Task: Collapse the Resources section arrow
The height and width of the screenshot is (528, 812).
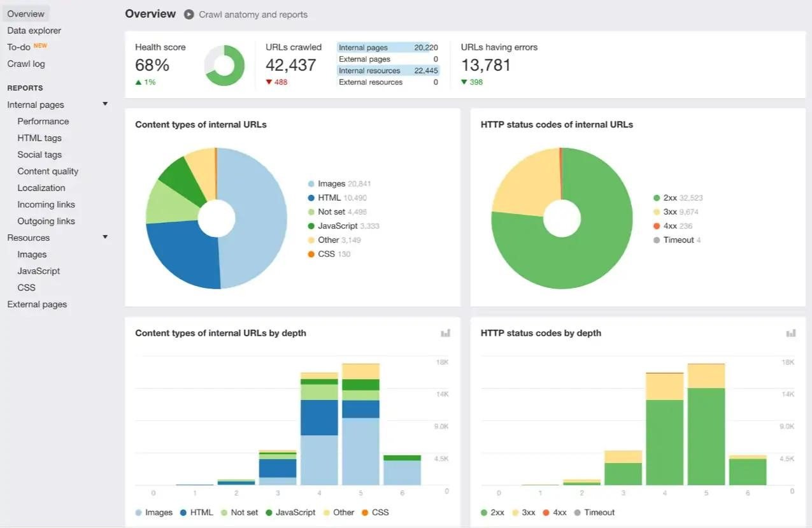Action: point(105,238)
